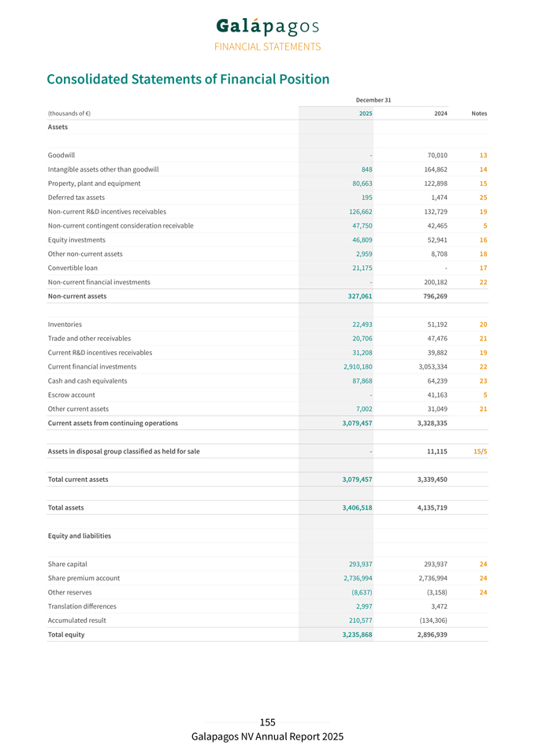Click note 17 beside Convertible loan

483,268
